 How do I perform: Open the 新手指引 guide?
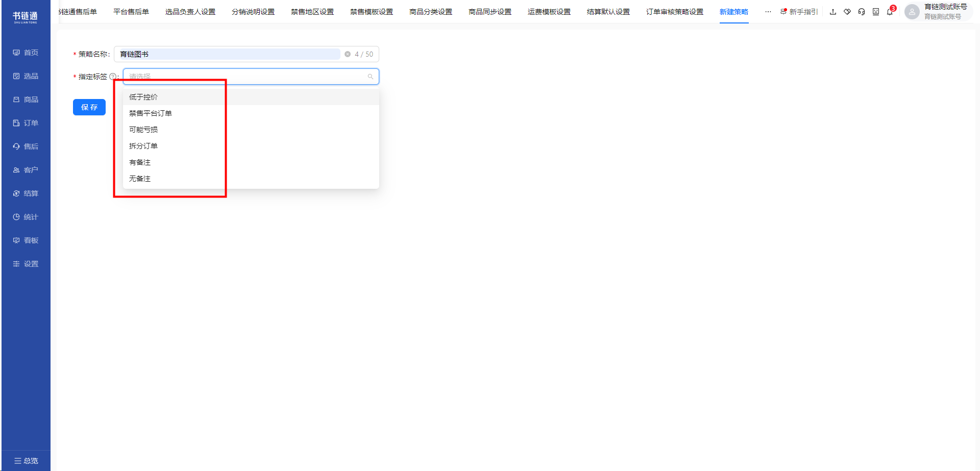coord(799,12)
